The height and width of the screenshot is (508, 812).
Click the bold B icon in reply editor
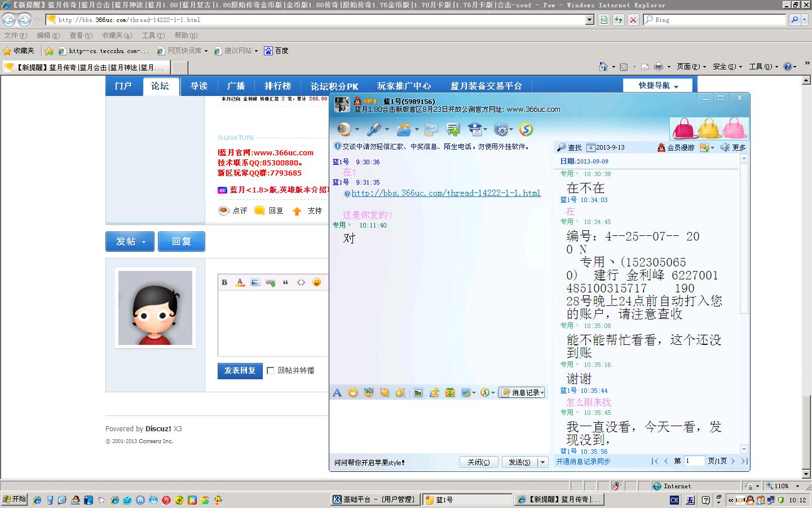224,282
